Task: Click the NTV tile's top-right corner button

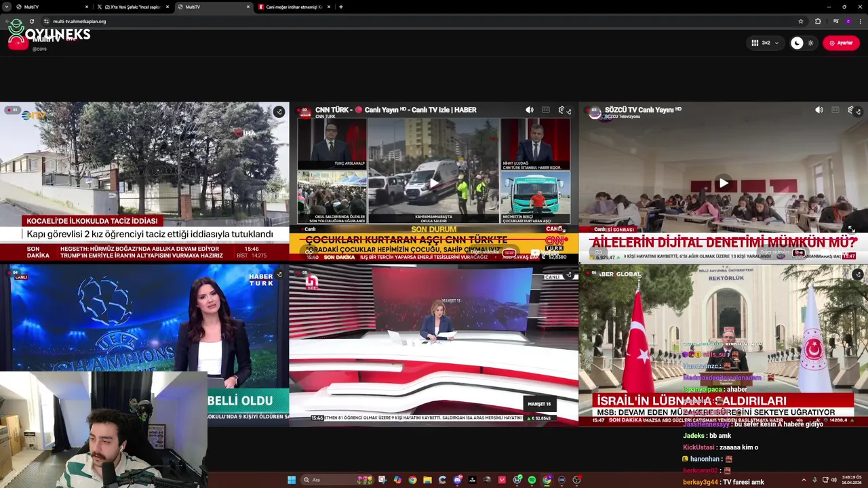Action: pyautogui.click(x=279, y=112)
